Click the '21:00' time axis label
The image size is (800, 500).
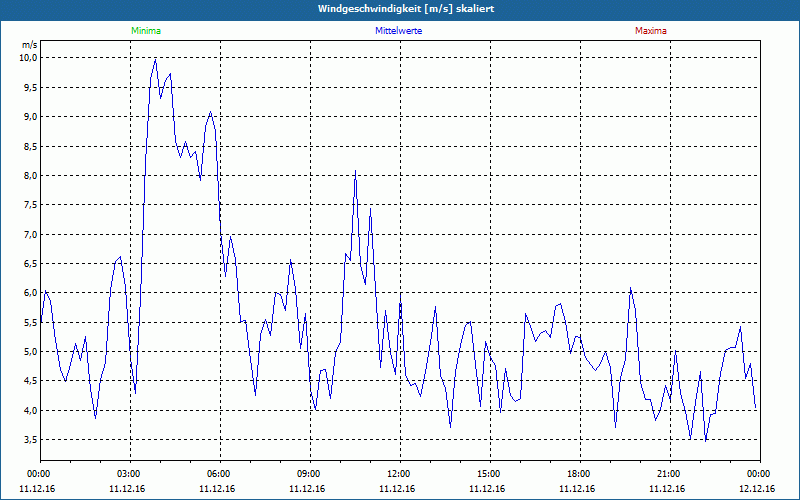[x=670, y=474]
